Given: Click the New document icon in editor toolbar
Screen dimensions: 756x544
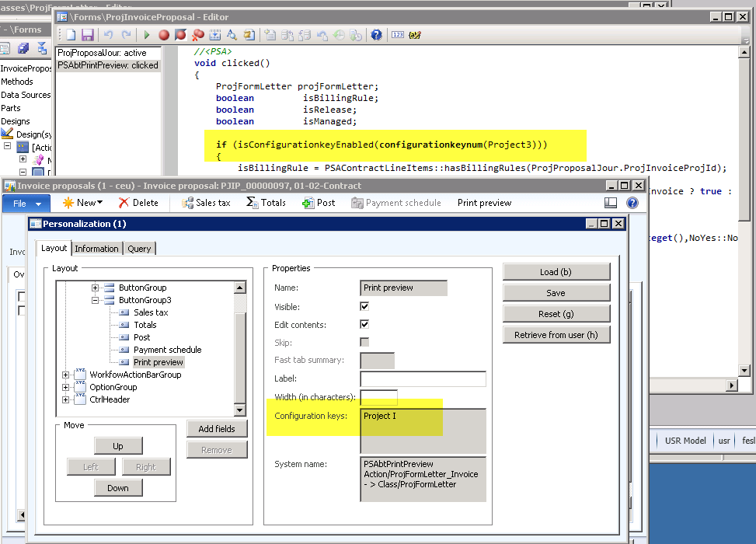Looking at the screenshot, I should point(71,35).
